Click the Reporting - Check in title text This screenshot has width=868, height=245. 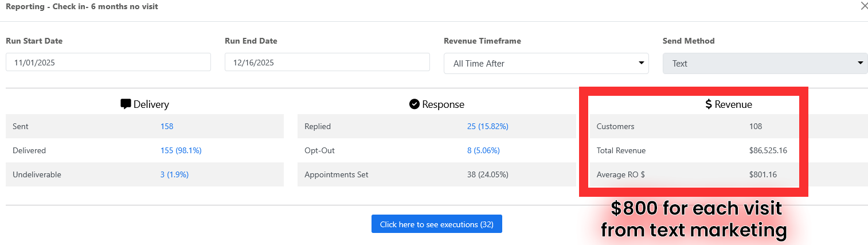coord(82,7)
